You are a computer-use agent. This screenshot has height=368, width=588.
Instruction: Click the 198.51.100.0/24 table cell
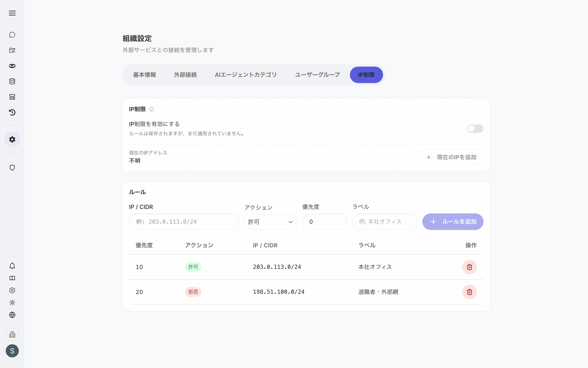tap(279, 292)
